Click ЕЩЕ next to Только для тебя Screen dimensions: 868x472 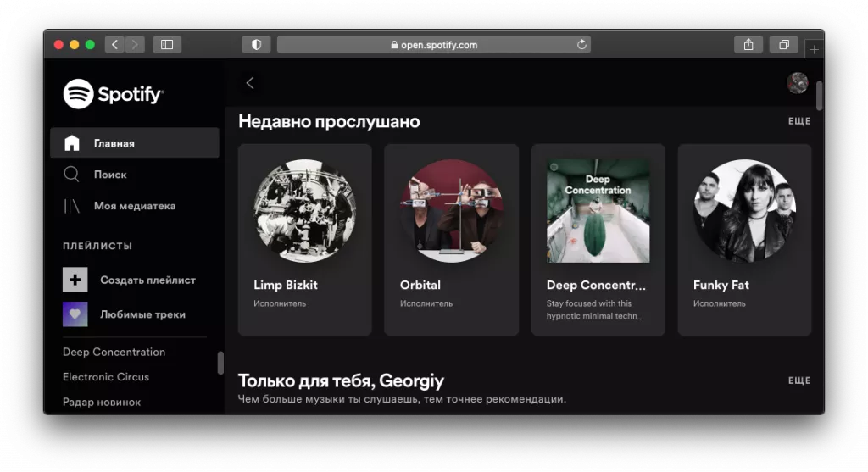click(799, 380)
